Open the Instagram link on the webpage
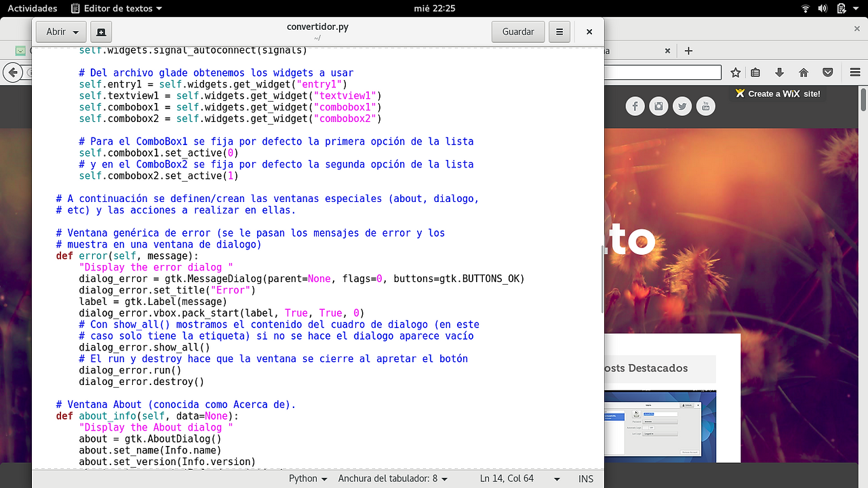 pyautogui.click(x=658, y=106)
